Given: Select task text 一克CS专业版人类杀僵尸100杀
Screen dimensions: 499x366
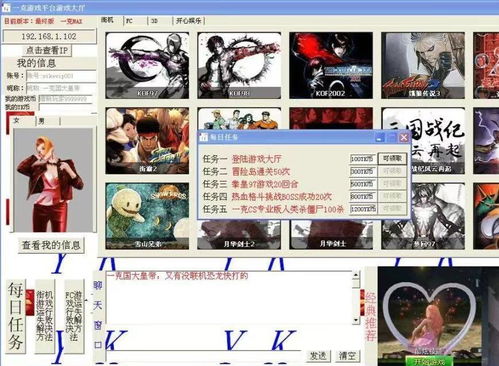Looking at the screenshot, I should [x=288, y=209].
